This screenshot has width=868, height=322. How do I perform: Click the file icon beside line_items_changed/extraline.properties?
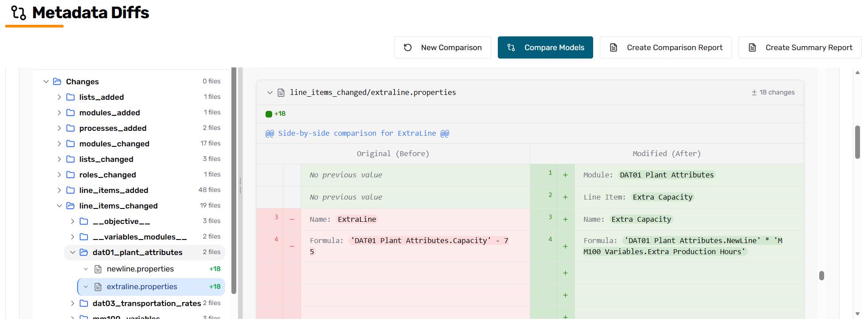tap(281, 93)
